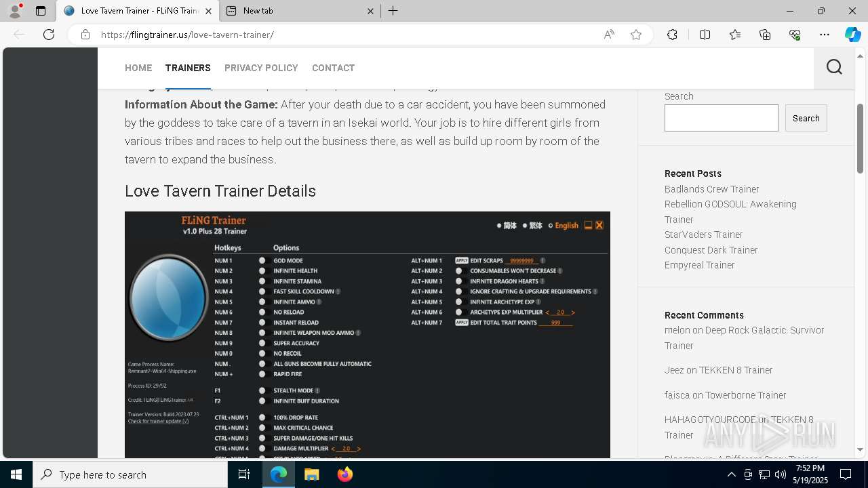Open Badlands Crew Trainer post
Image resolution: width=868 pixels, height=488 pixels.
click(x=711, y=189)
